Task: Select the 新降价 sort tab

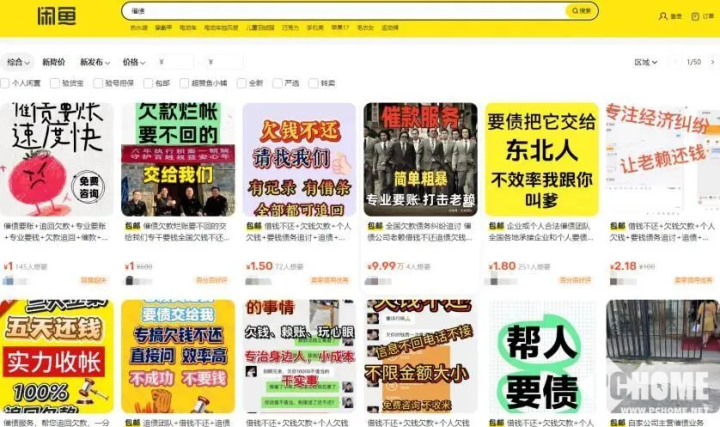Action: [54, 62]
